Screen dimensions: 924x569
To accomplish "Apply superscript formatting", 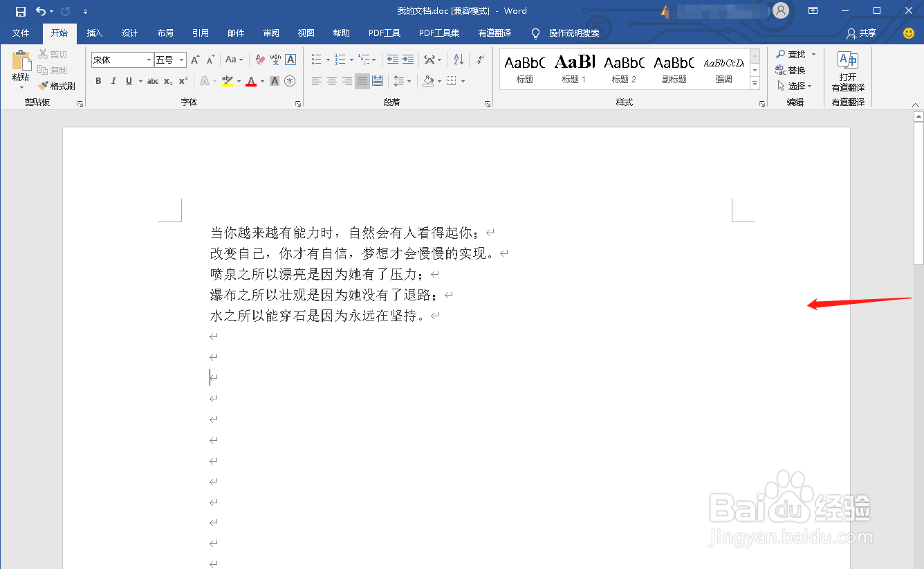I will [183, 81].
